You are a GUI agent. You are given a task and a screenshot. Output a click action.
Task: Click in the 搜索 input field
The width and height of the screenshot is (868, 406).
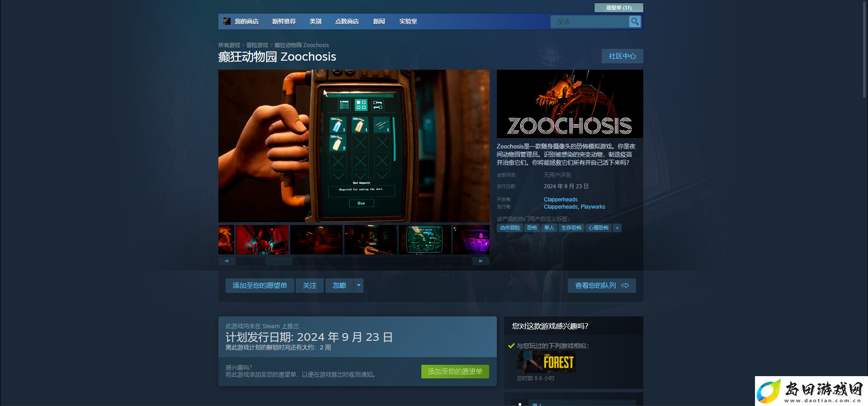click(590, 22)
